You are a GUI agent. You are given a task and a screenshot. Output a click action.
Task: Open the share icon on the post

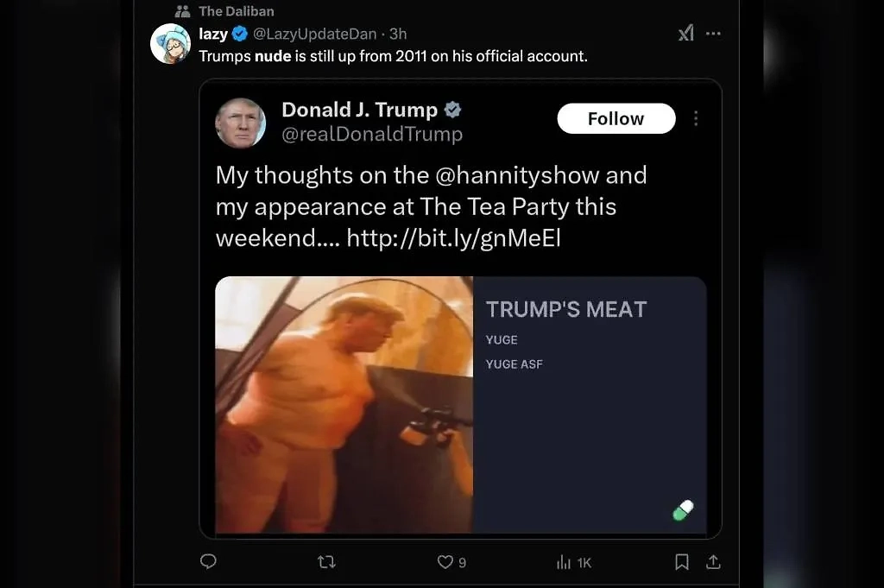tap(712, 561)
